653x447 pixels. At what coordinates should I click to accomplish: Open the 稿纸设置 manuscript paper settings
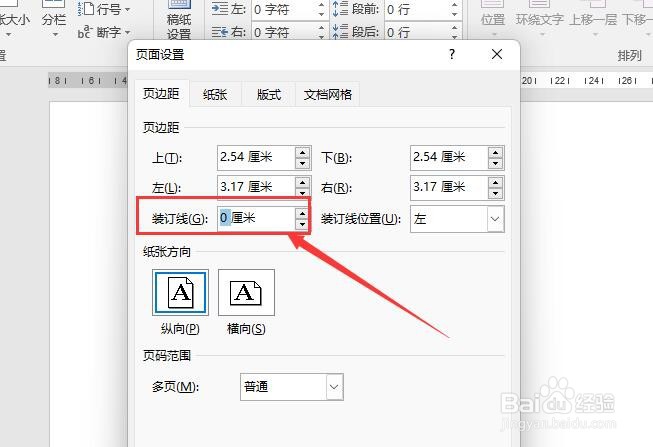coord(179,20)
